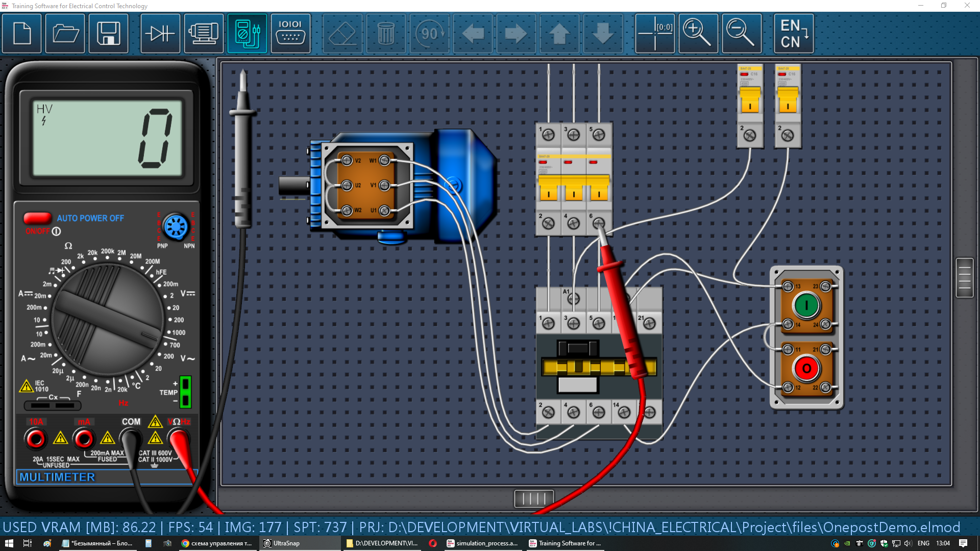Toggle the three-pole circuit breaker lever
This screenshot has height=551, width=980.
point(574,188)
